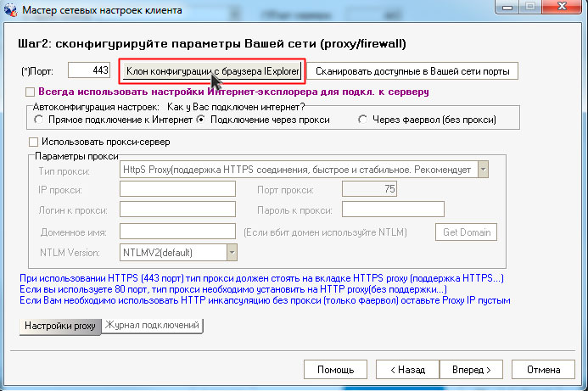Go back with the Назад button
The image size is (588, 391).
tap(407, 370)
